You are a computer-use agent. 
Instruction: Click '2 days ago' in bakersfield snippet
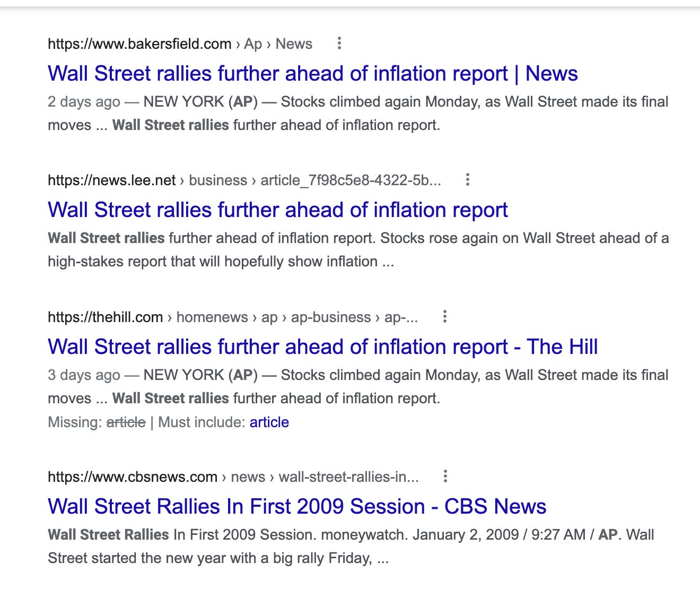point(84,102)
